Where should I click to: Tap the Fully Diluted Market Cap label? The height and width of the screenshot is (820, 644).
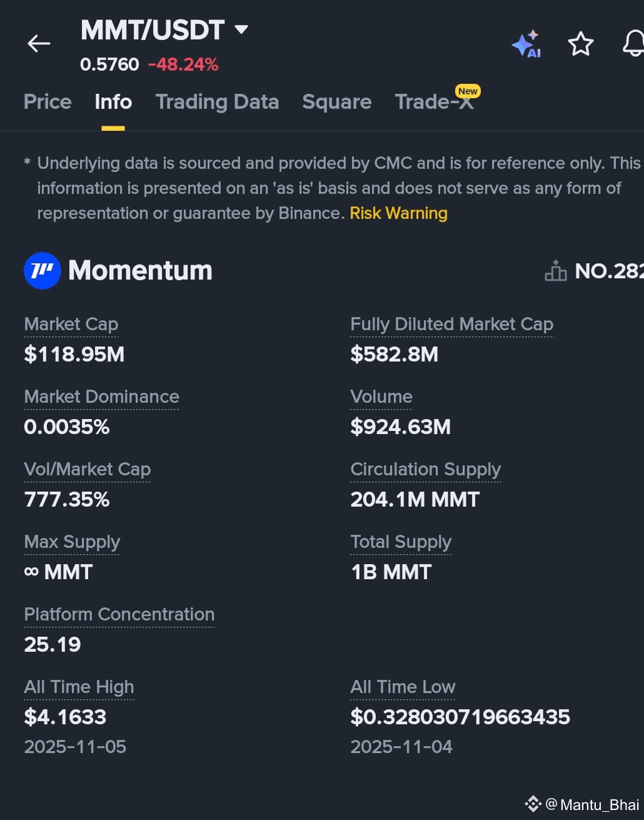(x=451, y=324)
